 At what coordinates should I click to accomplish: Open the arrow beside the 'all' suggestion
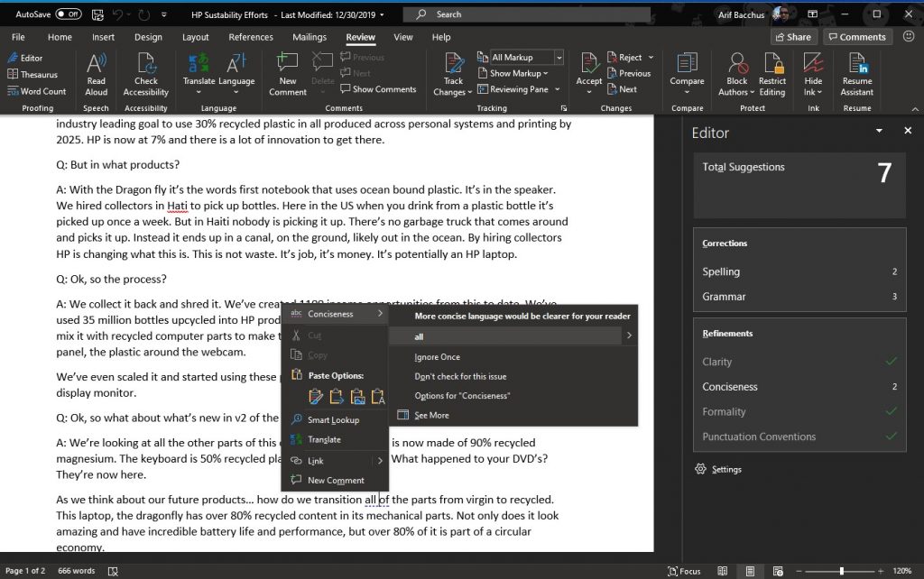click(x=629, y=335)
